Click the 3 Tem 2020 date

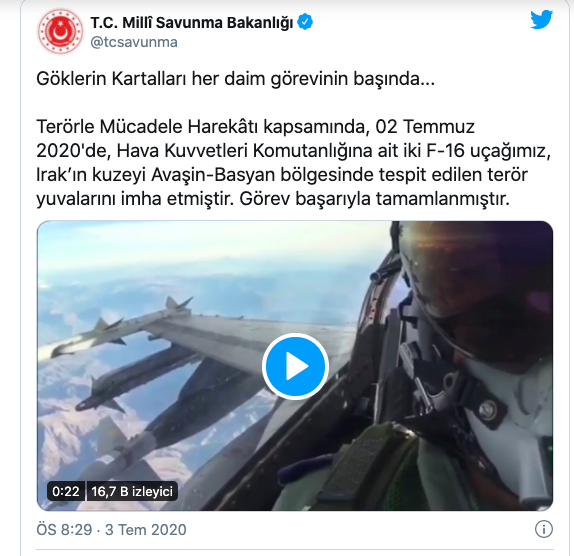pyautogui.click(x=146, y=530)
